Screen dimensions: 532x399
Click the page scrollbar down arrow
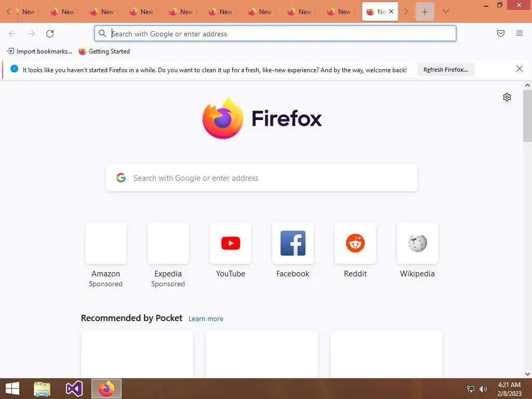[x=527, y=374]
